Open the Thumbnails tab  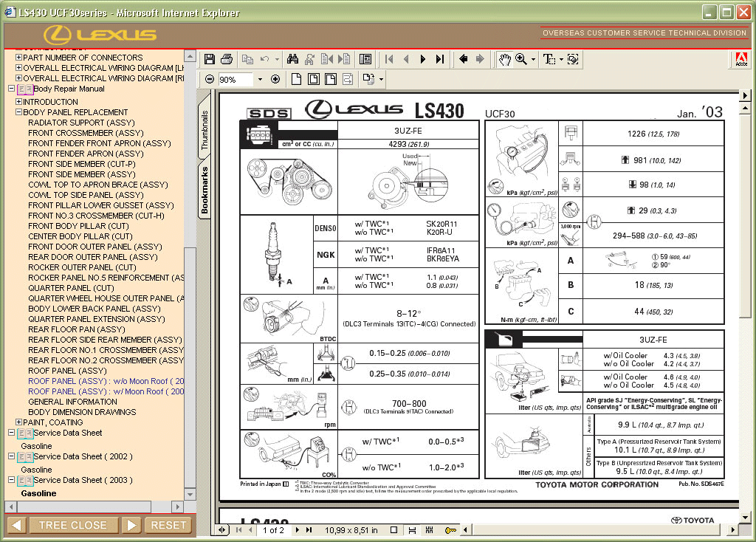pyautogui.click(x=205, y=129)
